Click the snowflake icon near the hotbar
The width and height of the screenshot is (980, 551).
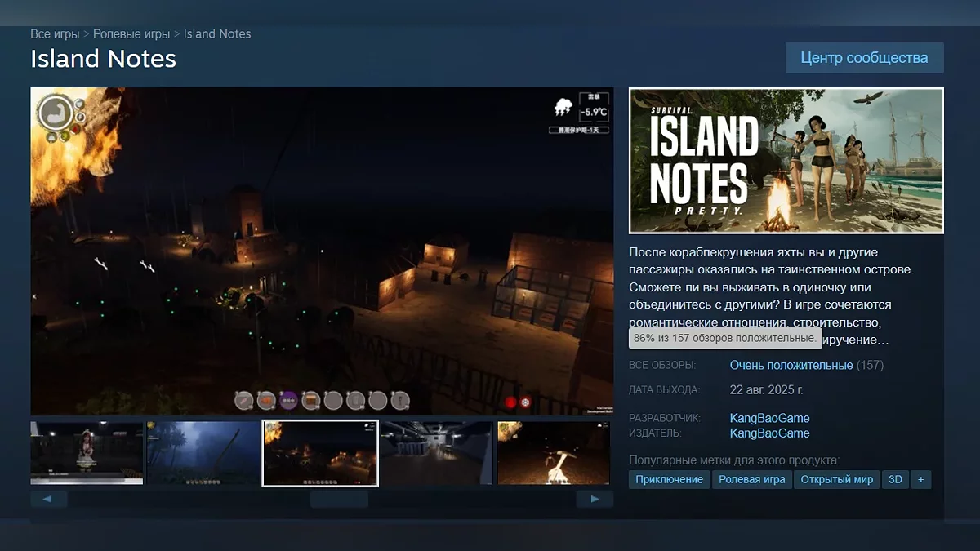tap(525, 402)
